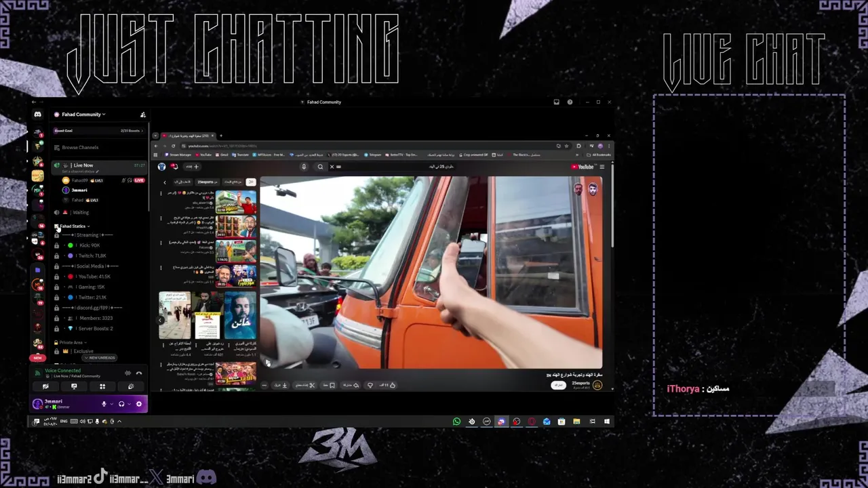Screen dimensions: 868x488
Task: Disconnect from voice with hang-up icon
Action: [x=139, y=373]
